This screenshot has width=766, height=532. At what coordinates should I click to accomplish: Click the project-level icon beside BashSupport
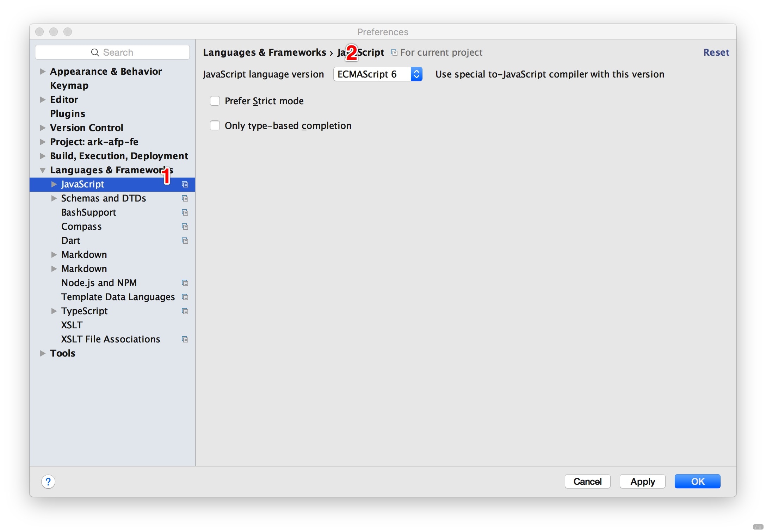(x=185, y=212)
